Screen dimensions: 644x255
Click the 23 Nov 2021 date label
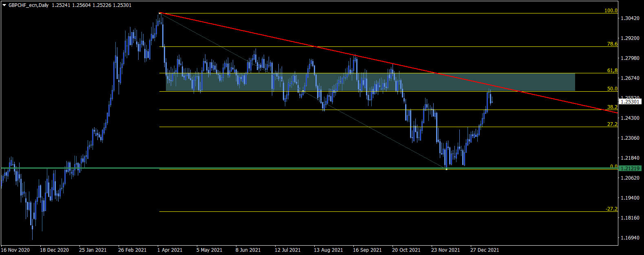446,250
